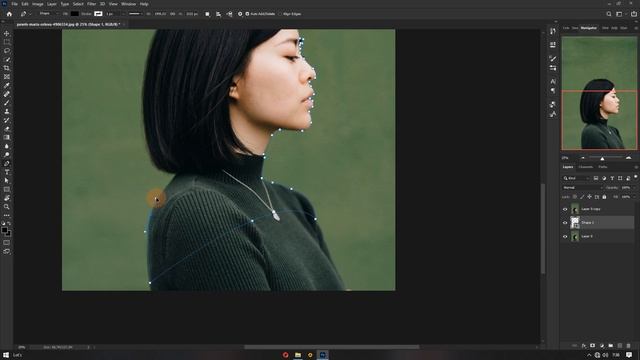Open the Edit Toolbar three-dots button

click(7, 215)
